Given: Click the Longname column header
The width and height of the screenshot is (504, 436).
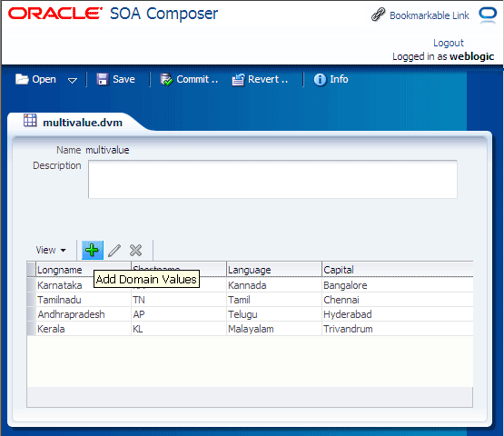Looking at the screenshot, I should tap(84, 270).
